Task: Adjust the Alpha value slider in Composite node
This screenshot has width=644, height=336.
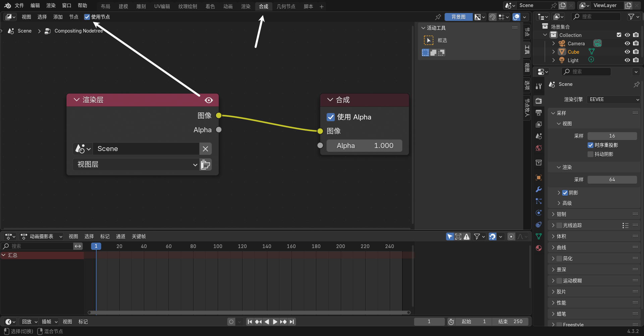Action: tap(364, 146)
